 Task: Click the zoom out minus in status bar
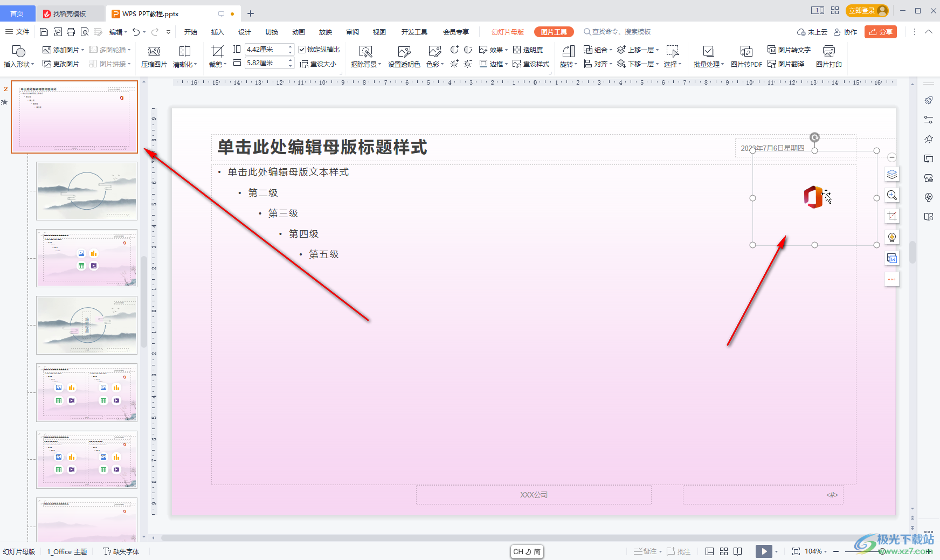point(836,551)
